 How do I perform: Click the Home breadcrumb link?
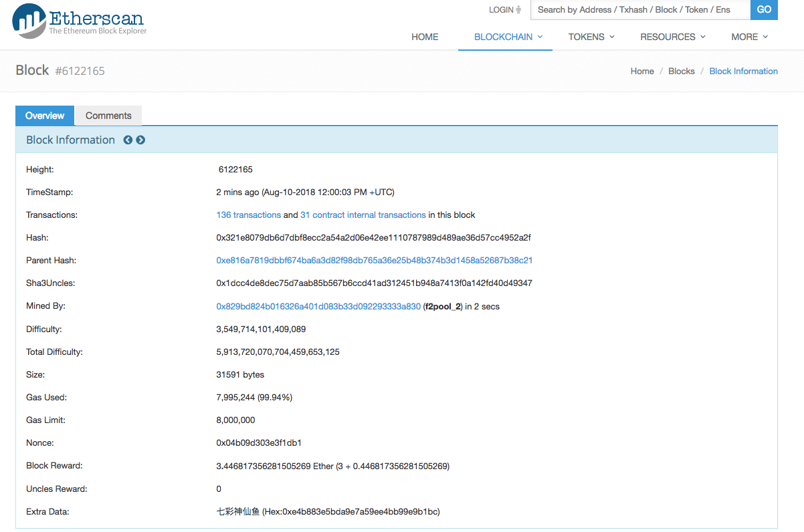click(642, 72)
